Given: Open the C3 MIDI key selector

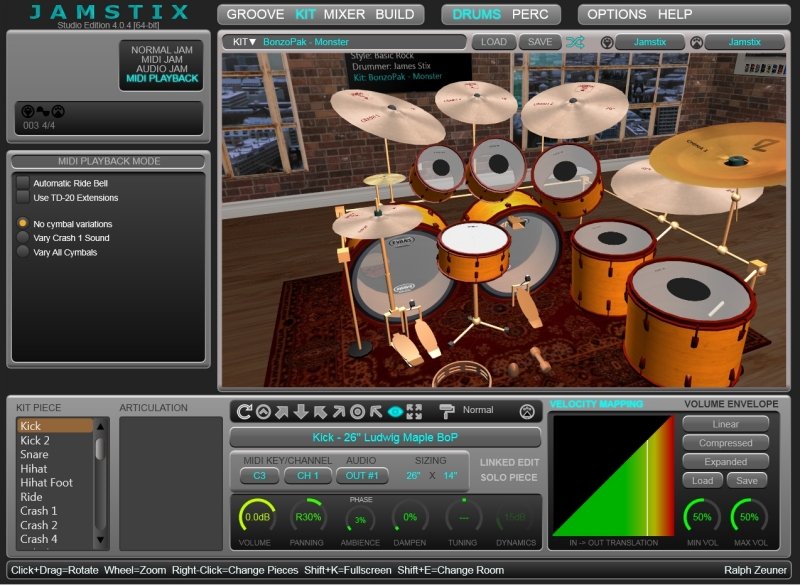Looking at the screenshot, I should click(259, 475).
